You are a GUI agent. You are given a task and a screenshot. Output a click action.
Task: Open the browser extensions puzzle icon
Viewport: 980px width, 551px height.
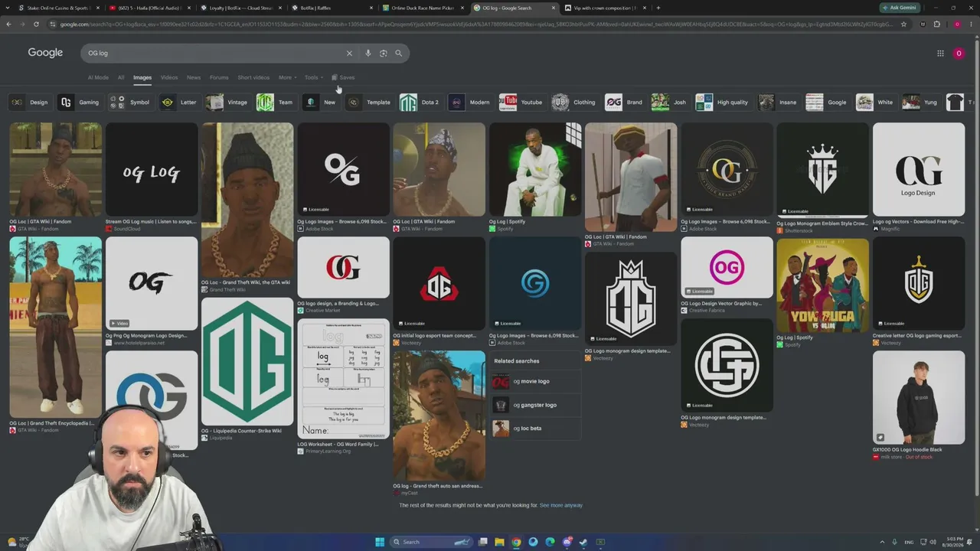coord(936,24)
